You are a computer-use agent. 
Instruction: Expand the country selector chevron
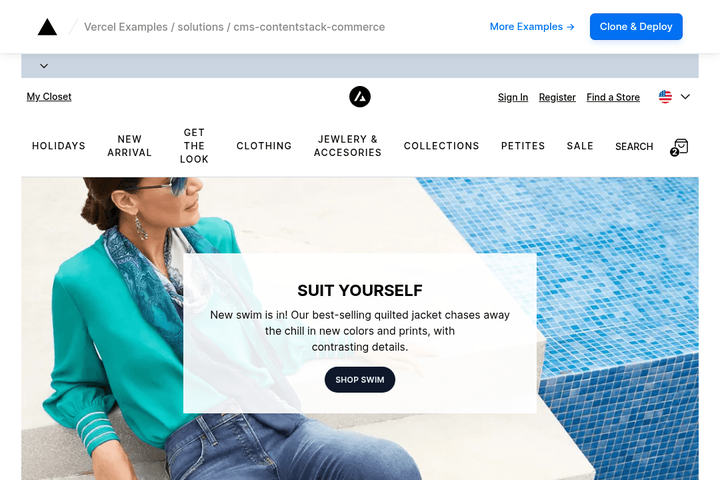[x=685, y=97]
